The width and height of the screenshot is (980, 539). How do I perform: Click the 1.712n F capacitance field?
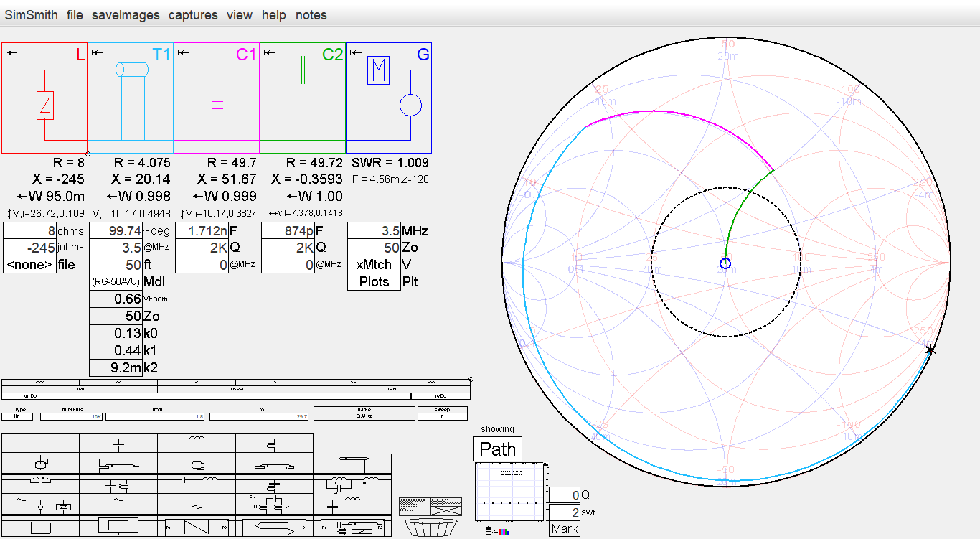[202, 230]
